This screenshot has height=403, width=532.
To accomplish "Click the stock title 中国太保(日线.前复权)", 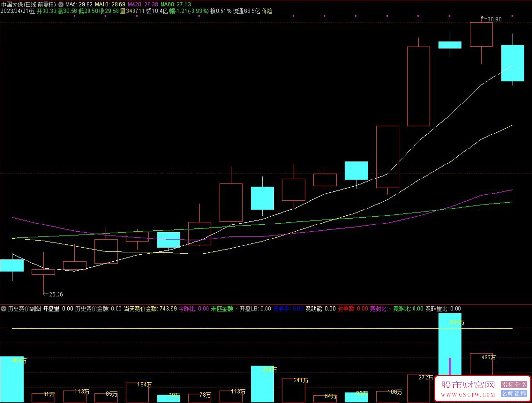I will [x=29, y=5].
